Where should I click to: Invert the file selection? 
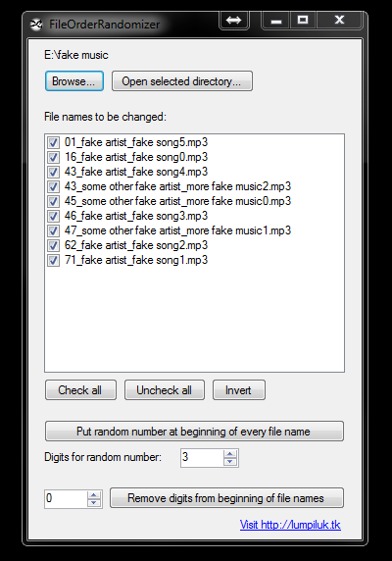click(239, 390)
